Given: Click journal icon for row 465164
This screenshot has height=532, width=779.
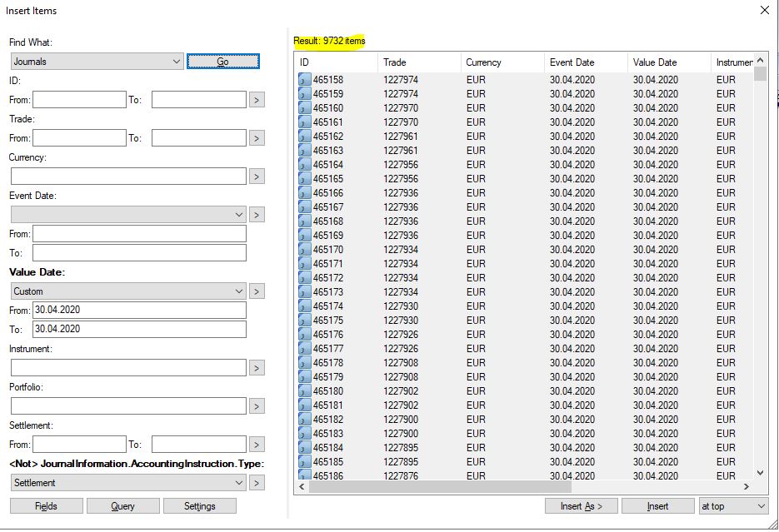Looking at the screenshot, I should [305, 164].
